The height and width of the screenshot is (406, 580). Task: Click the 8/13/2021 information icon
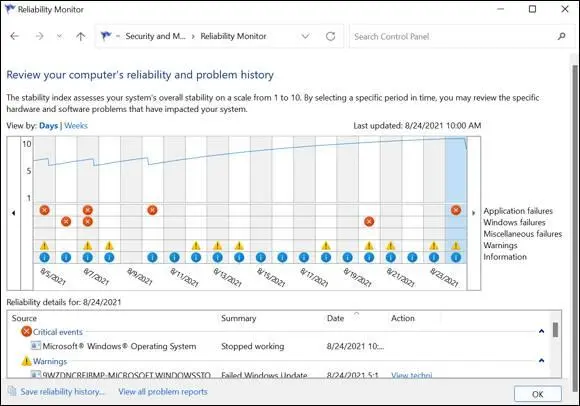pyautogui.click(x=218, y=257)
